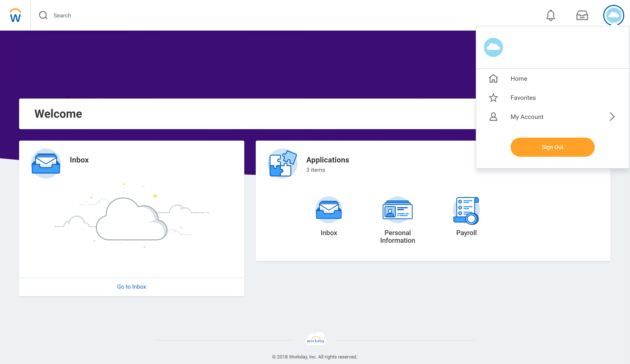
Task: Expand My Account chevron arrow
Action: pyautogui.click(x=612, y=117)
